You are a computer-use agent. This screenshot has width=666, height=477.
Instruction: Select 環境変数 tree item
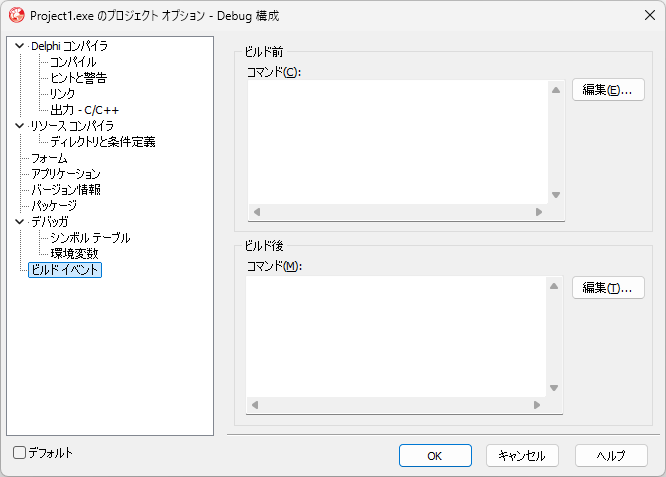74,254
